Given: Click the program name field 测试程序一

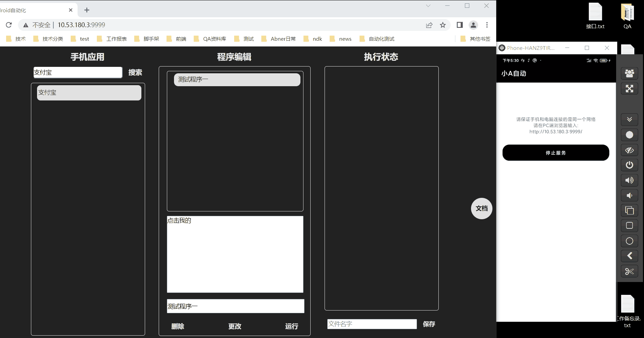Looking at the screenshot, I should pos(236,306).
